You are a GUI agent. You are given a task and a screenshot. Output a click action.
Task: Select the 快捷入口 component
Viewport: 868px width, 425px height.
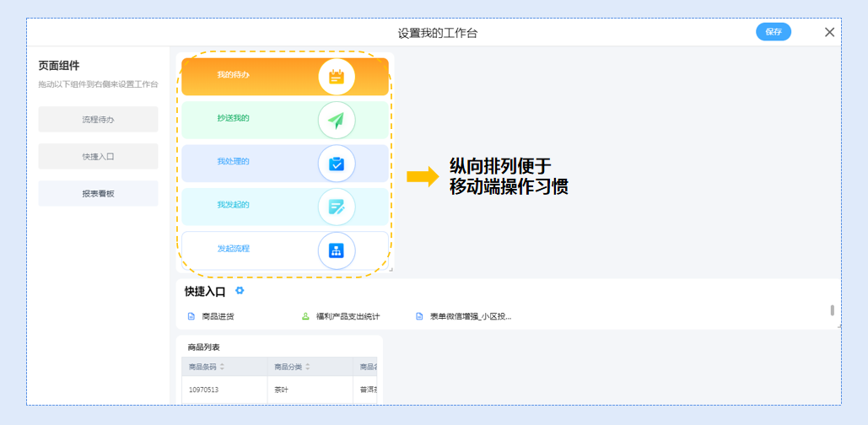pyautogui.click(x=98, y=156)
